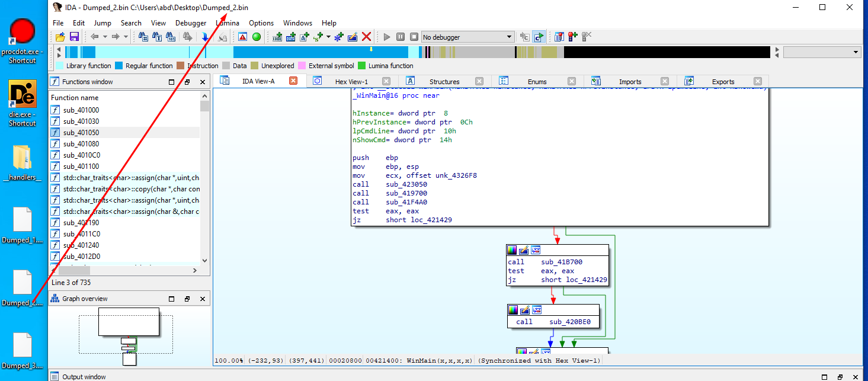This screenshot has width=868, height=381.
Task: Click the pencil edit/rename icon
Action: pos(353,37)
